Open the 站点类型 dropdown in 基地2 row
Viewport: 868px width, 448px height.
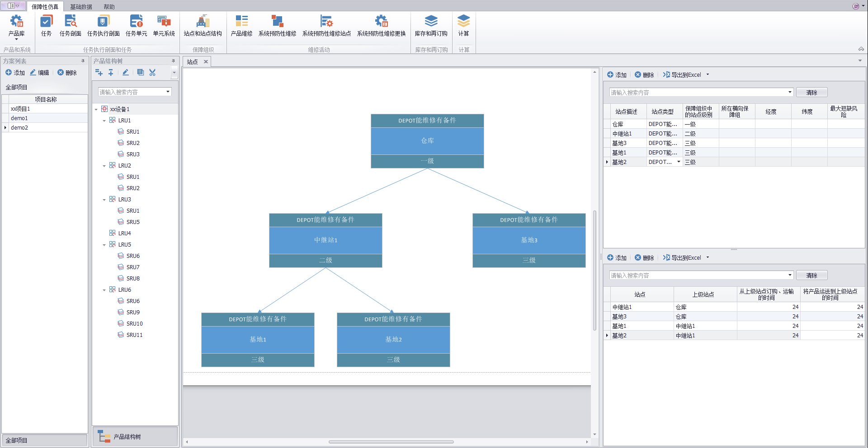(679, 162)
